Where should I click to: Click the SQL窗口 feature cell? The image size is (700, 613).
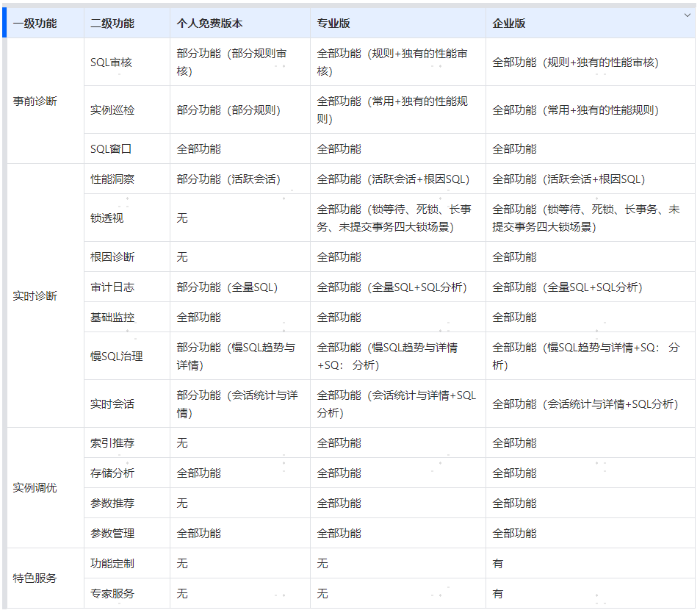click(x=127, y=148)
